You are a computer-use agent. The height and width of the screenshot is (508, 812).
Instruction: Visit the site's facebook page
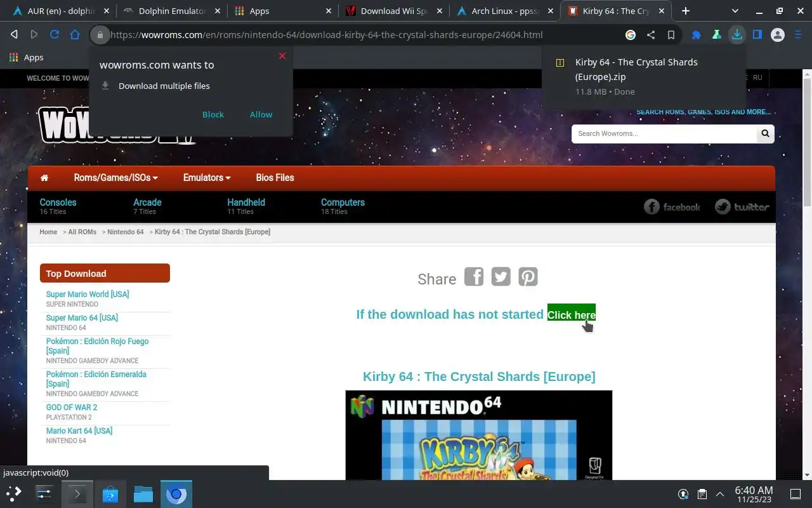(x=672, y=206)
